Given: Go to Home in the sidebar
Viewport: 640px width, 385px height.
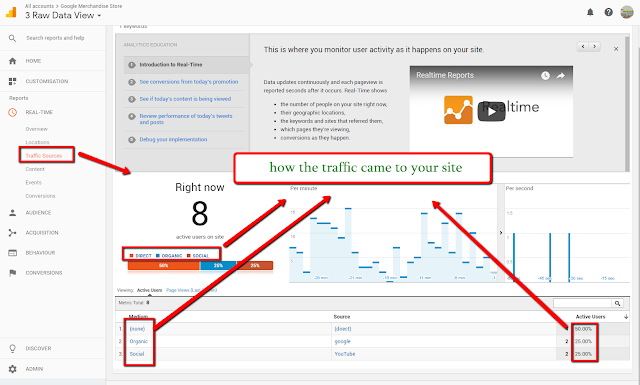Looking at the screenshot, I should tap(33, 61).
